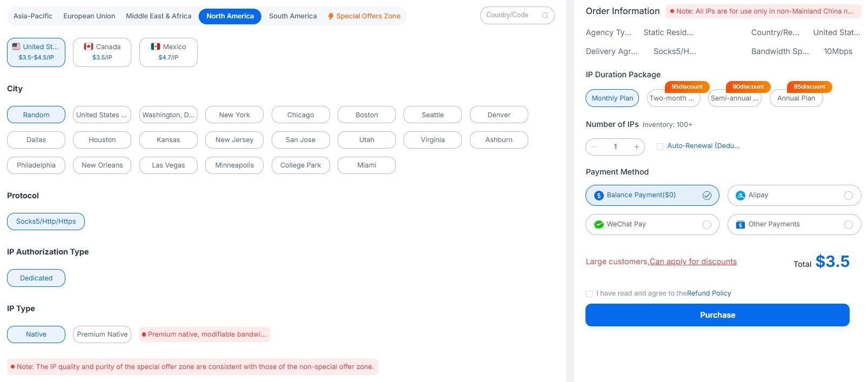
Task: Choose the Premium Native IP type
Action: [102, 334]
